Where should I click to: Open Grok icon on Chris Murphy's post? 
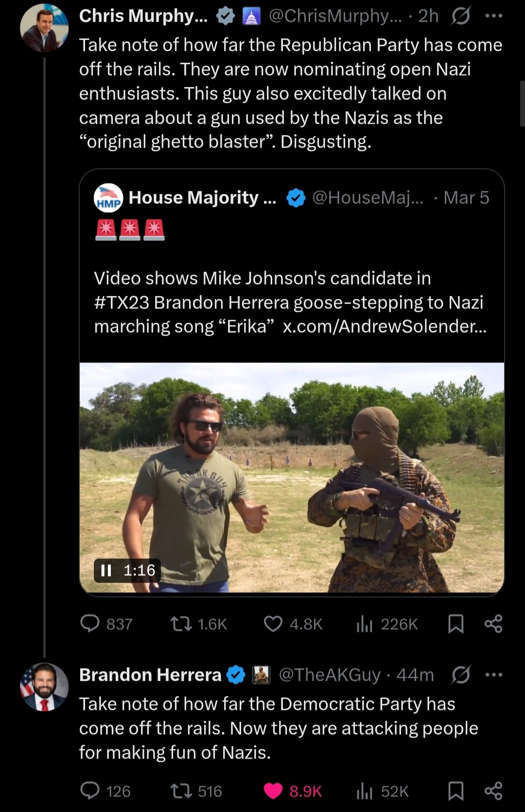460,16
